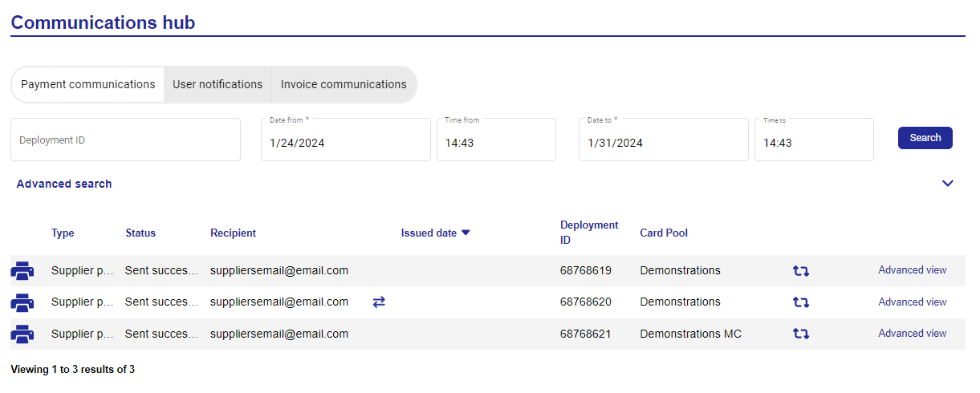Sort by the Type column header
Viewport: 980px width, 393px height.
coord(63,233)
